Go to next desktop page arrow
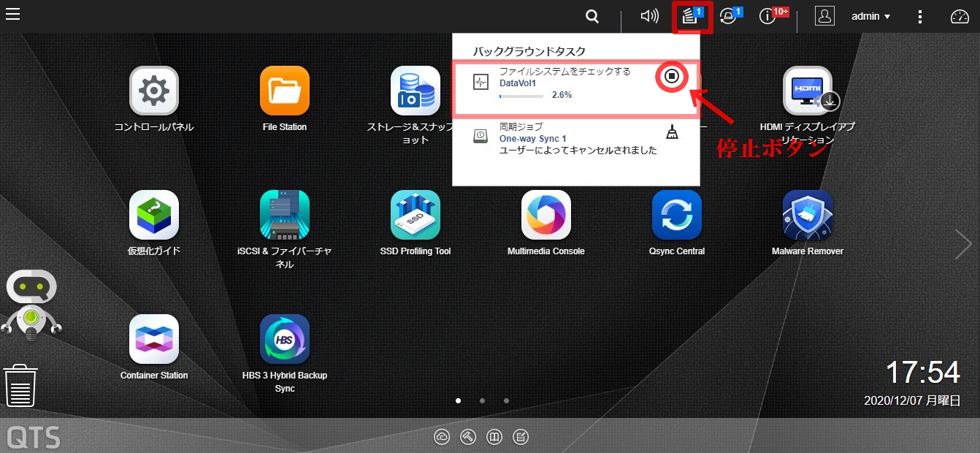This screenshot has height=453, width=980. click(963, 245)
